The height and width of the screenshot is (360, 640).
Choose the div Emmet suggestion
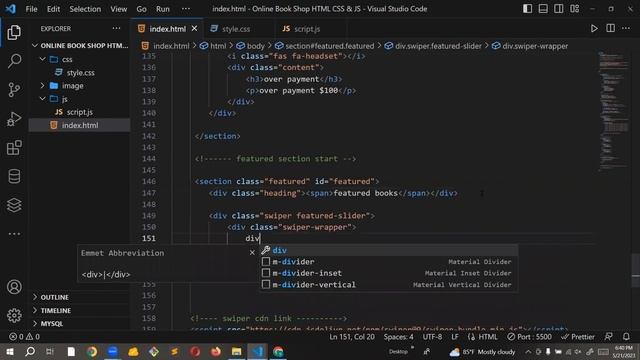click(x=389, y=250)
